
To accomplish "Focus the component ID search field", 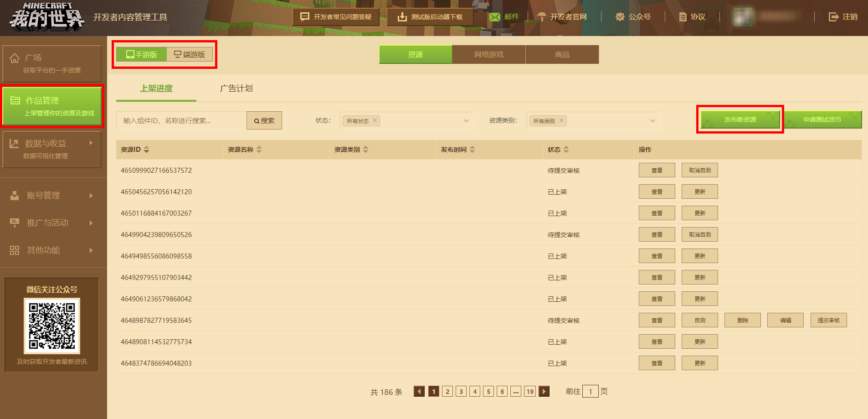I will point(181,120).
